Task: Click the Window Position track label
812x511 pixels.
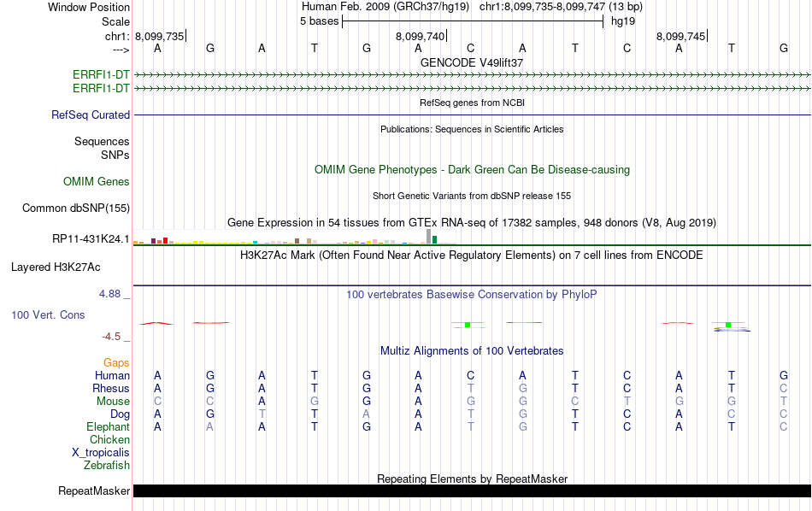Action: [89, 7]
